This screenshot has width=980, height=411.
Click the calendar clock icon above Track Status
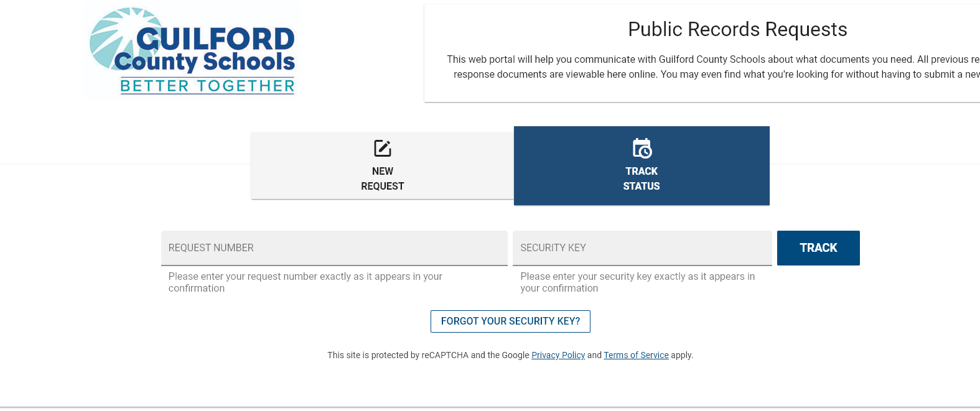[x=642, y=149]
